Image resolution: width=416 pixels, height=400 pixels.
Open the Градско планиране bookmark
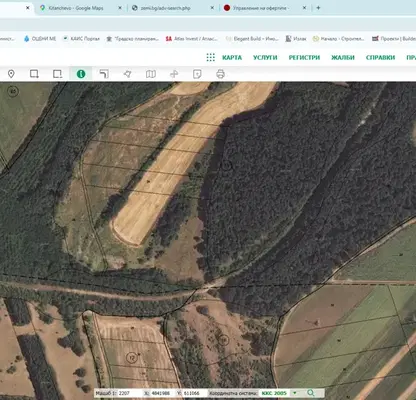132,39
